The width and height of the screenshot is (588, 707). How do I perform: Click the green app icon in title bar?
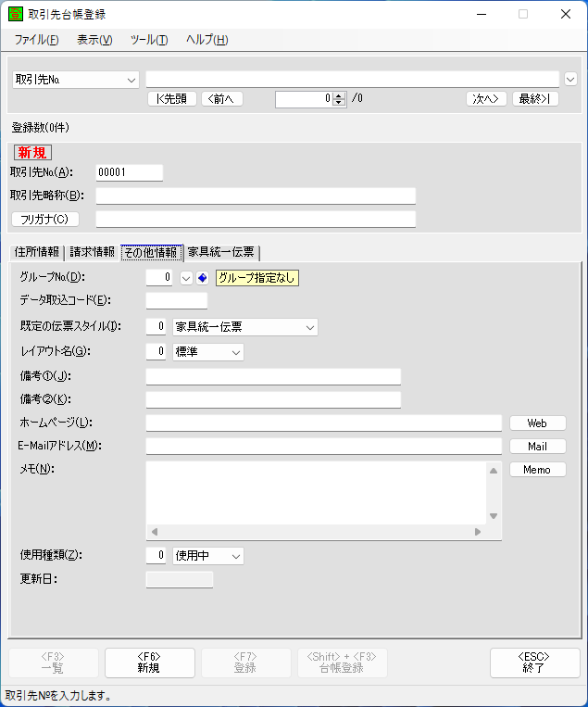pyautogui.click(x=16, y=14)
